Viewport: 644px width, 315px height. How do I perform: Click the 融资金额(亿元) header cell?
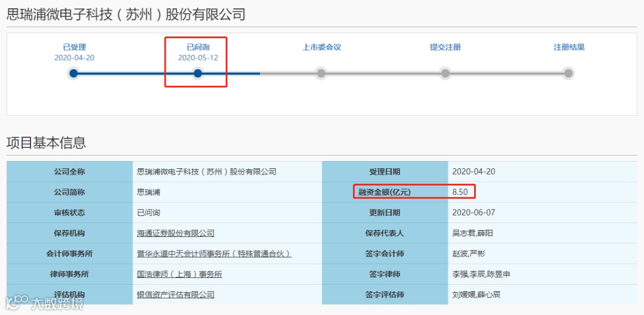pyautogui.click(x=385, y=192)
